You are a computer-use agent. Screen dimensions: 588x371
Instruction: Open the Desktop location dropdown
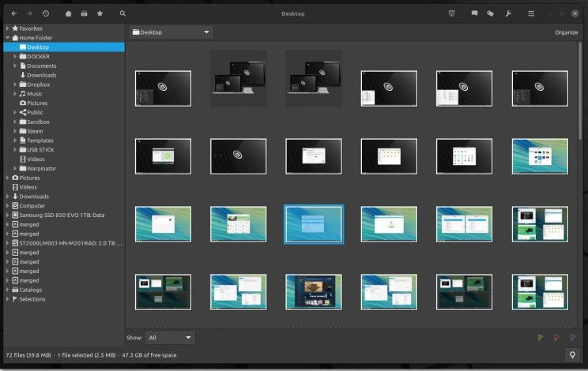pyautogui.click(x=171, y=32)
